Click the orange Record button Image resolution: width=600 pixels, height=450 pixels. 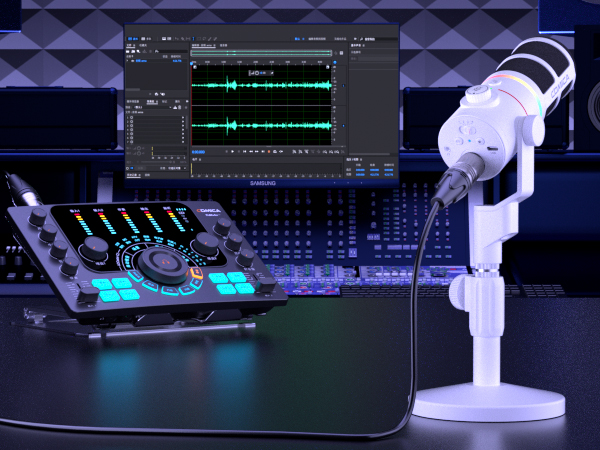[269, 152]
